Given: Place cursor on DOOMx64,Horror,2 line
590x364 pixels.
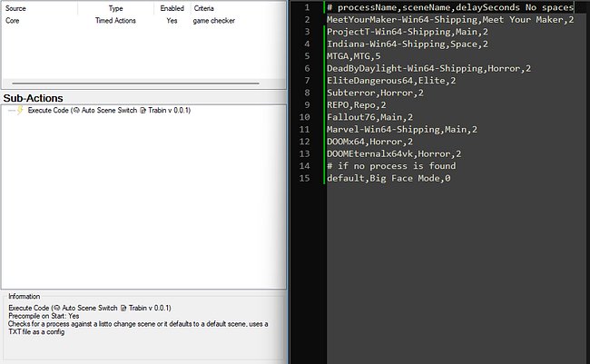Looking at the screenshot, I should [x=369, y=142].
